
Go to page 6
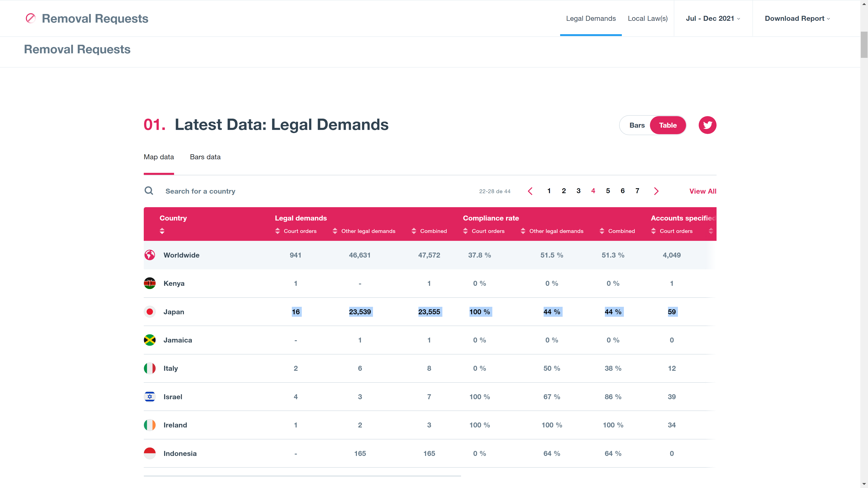coord(623,191)
